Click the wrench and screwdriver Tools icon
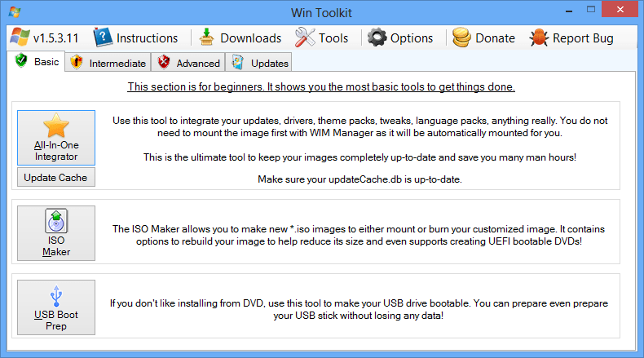The image size is (644, 358). pos(305,38)
